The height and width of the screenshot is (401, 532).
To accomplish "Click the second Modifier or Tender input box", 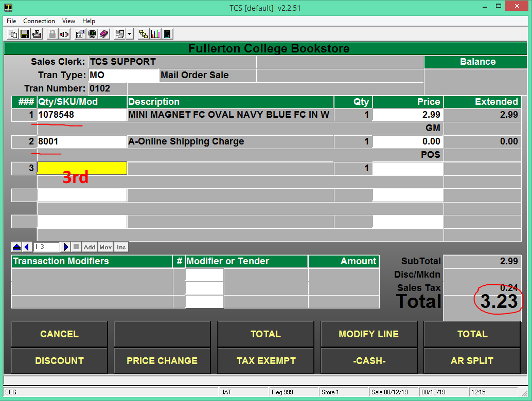I will click(205, 288).
